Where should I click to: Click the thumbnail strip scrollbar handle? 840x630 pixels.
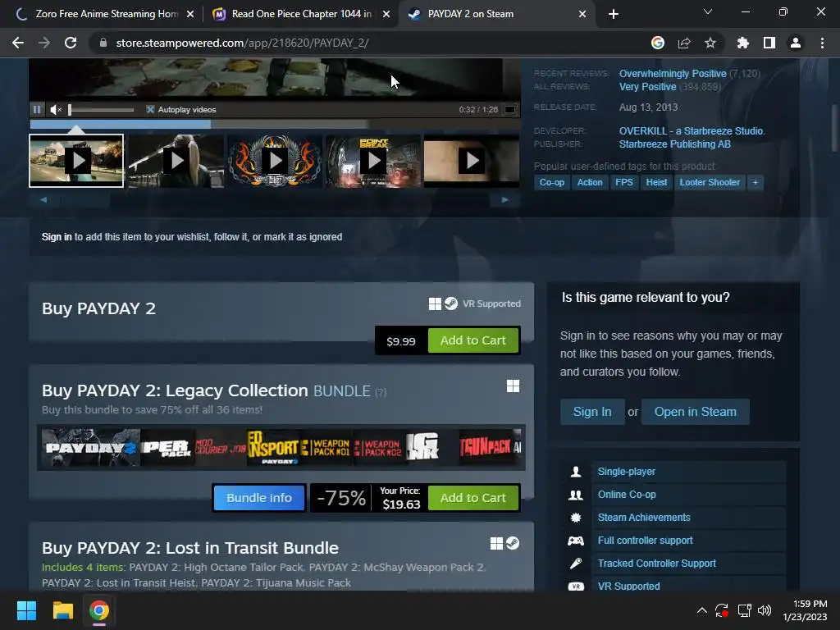[85, 200]
